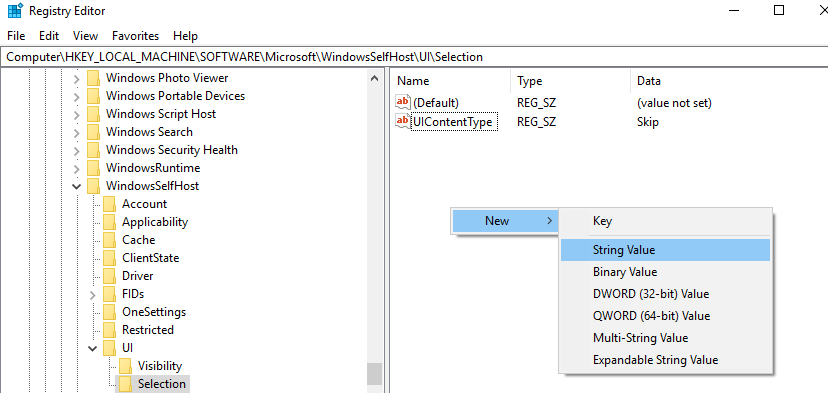
Task: Click the ClientState folder icon
Action: click(109, 258)
